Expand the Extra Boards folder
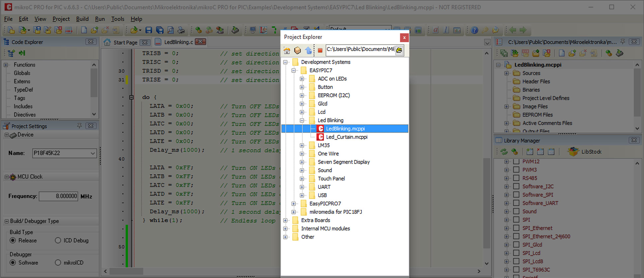Viewport: 644px width, 278px height. pos(285,220)
